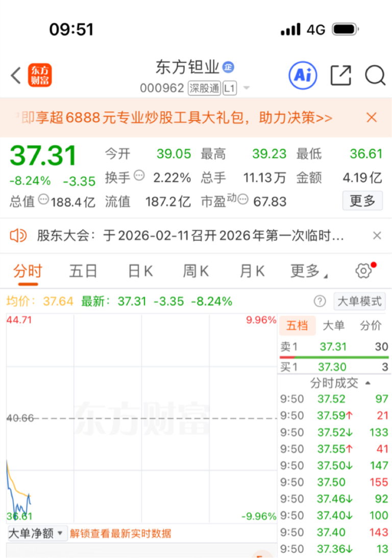This screenshot has width=392, height=558.
Task: Tap the battery icon in status bar
Action: 346,29
